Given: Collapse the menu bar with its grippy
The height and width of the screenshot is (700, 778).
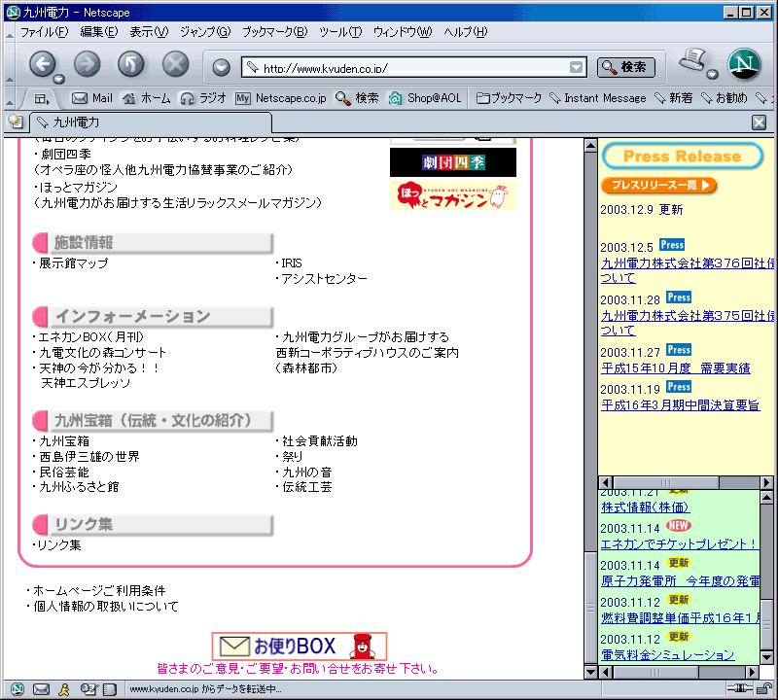Looking at the screenshot, I should 10,33.
